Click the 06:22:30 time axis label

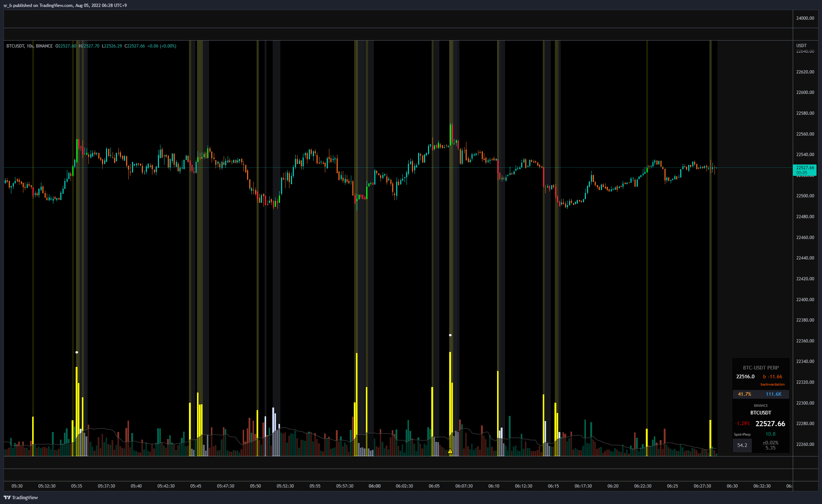pyautogui.click(x=643, y=486)
